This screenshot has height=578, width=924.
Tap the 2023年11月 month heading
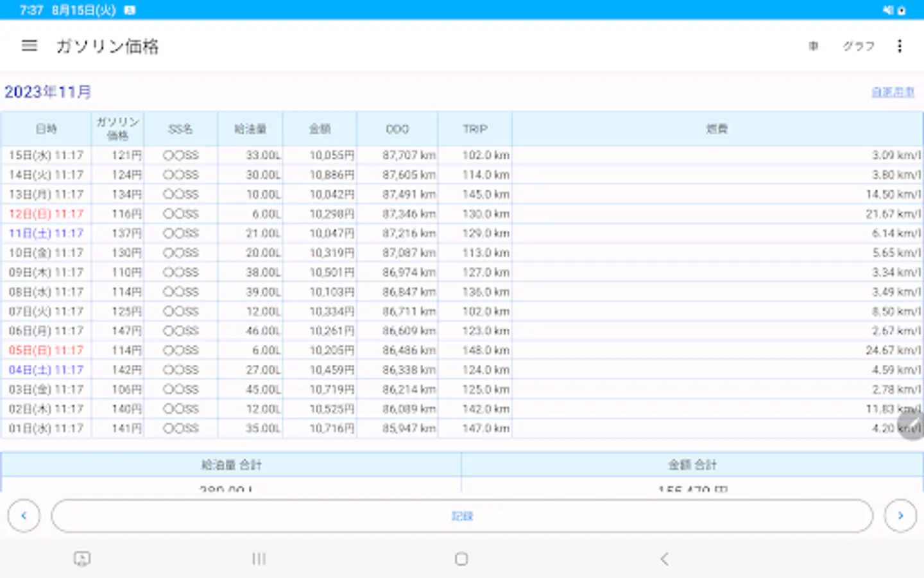pos(48,92)
